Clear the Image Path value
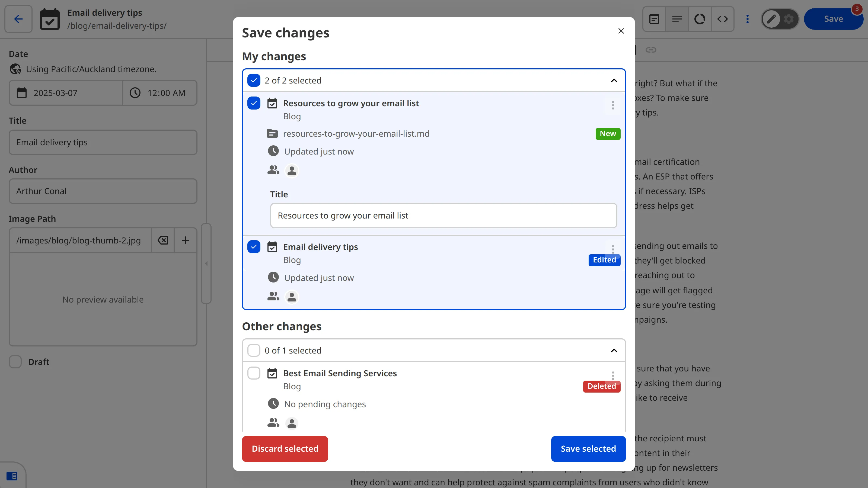Image resolution: width=868 pixels, height=488 pixels. click(163, 240)
